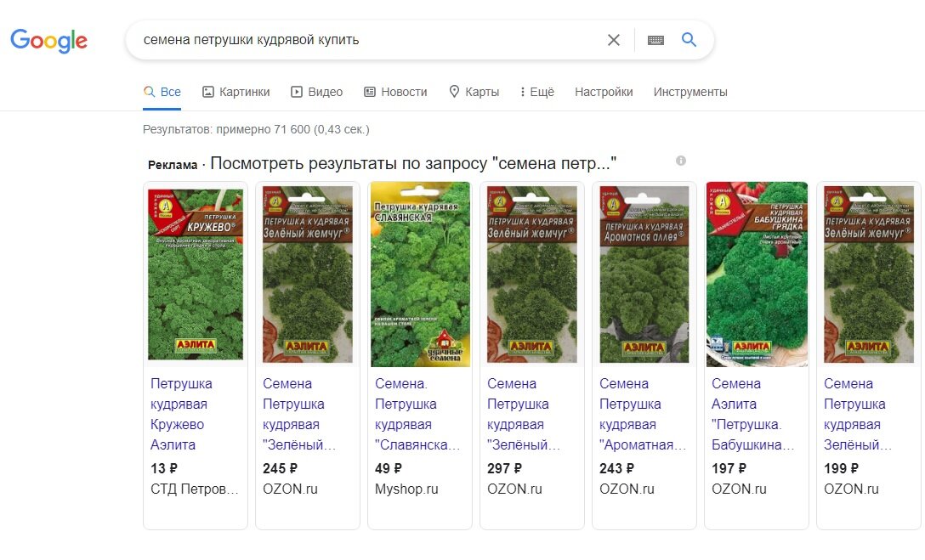Click the play icon on Видео tab
This screenshot has height=560, width=925.
click(297, 91)
